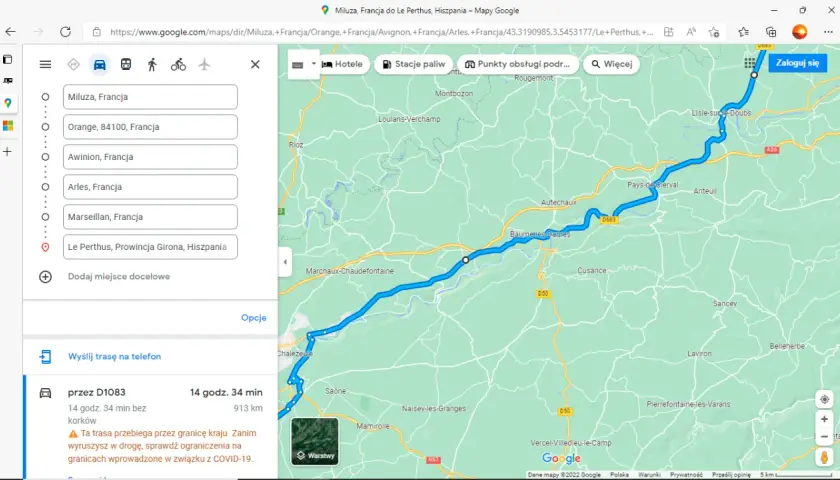Viewport: 840px width, 480px height.
Task: Filter map by Hotele
Action: [x=343, y=64]
